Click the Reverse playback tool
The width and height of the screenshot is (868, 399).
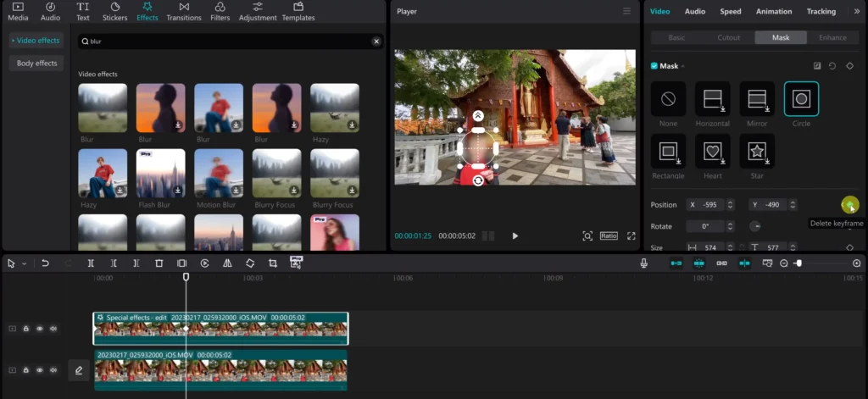(205, 263)
